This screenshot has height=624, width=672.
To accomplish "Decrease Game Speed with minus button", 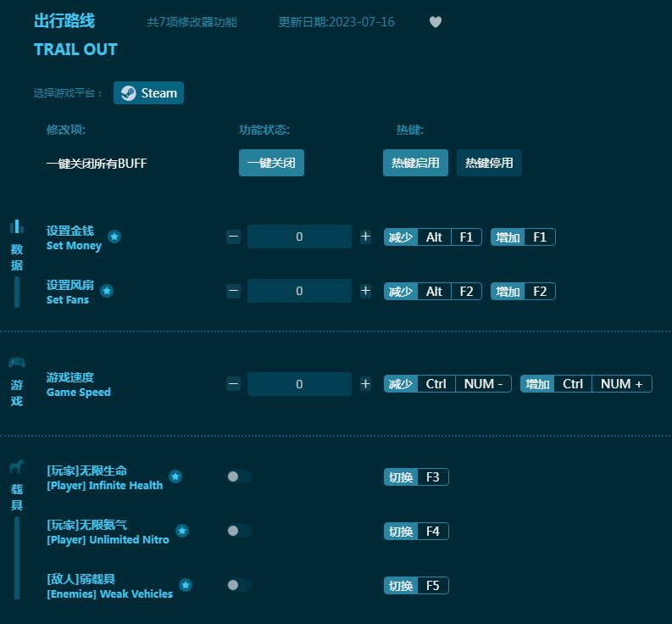I will click(x=234, y=384).
